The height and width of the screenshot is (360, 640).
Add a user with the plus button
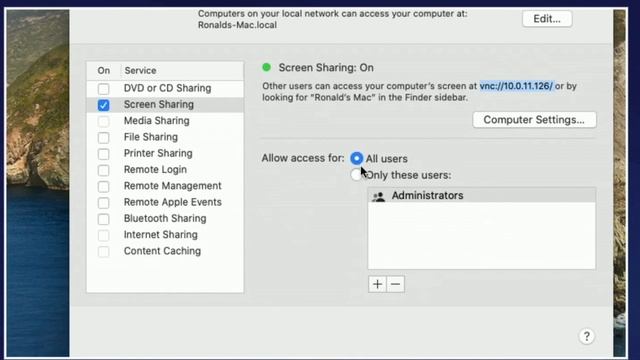tap(377, 284)
